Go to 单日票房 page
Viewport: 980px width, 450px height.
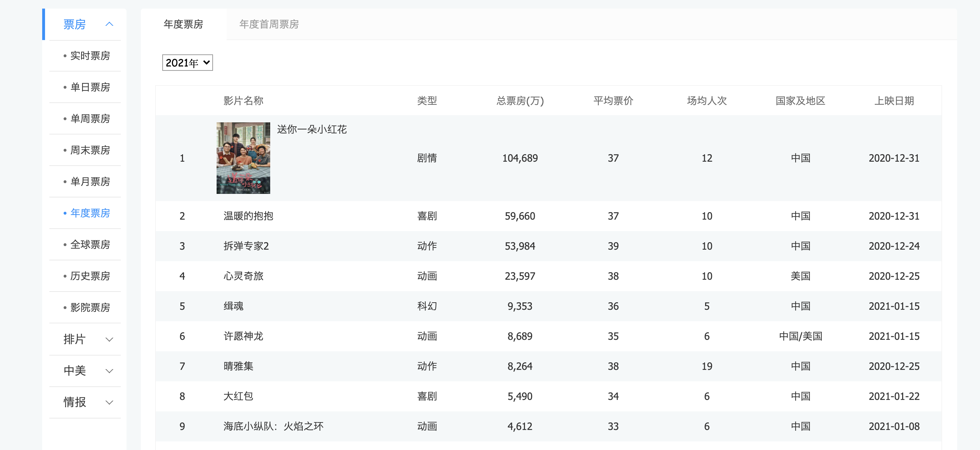(90, 87)
